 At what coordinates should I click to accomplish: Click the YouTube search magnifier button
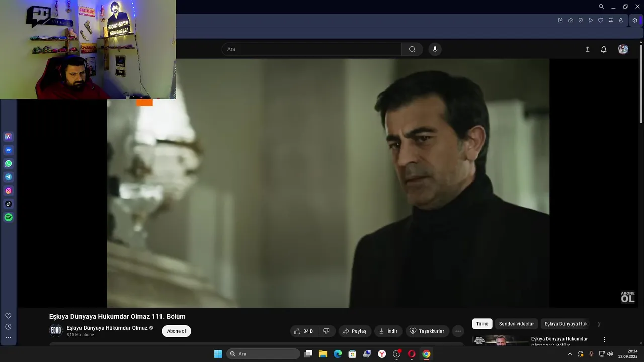click(x=412, y=49)
